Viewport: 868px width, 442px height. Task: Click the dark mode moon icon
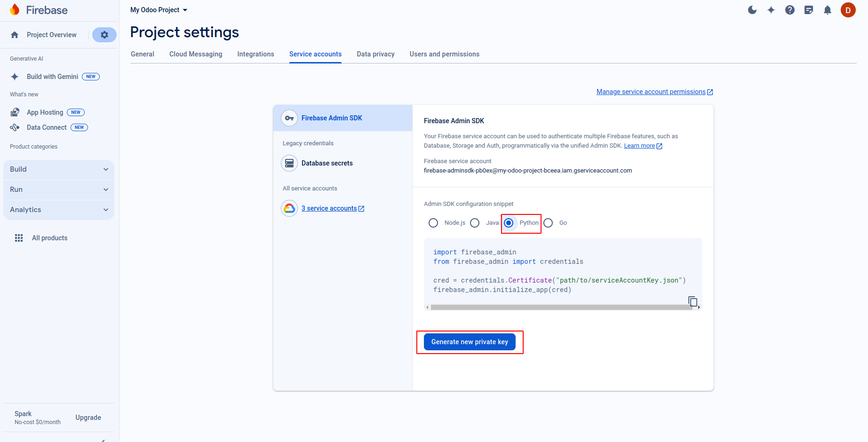(x=752, y=10)
